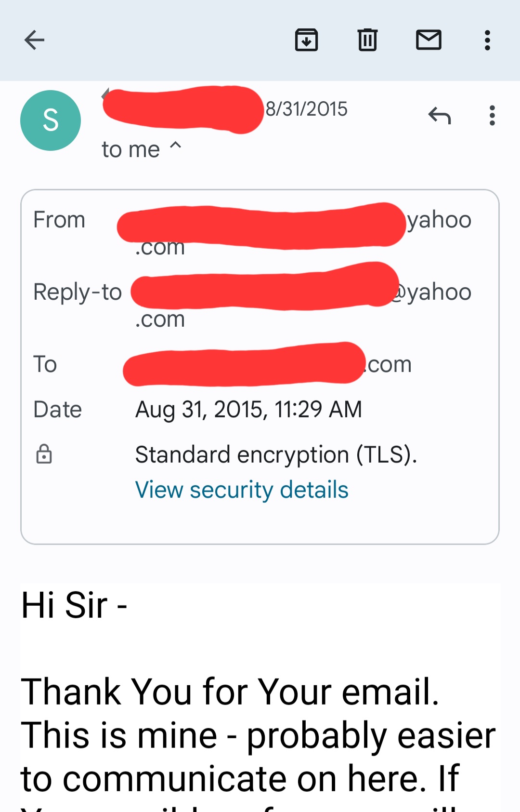Tap the 'Hi Sir -' greeting in the message
This screenshot has height=812, width=520.
coord(74,605)
